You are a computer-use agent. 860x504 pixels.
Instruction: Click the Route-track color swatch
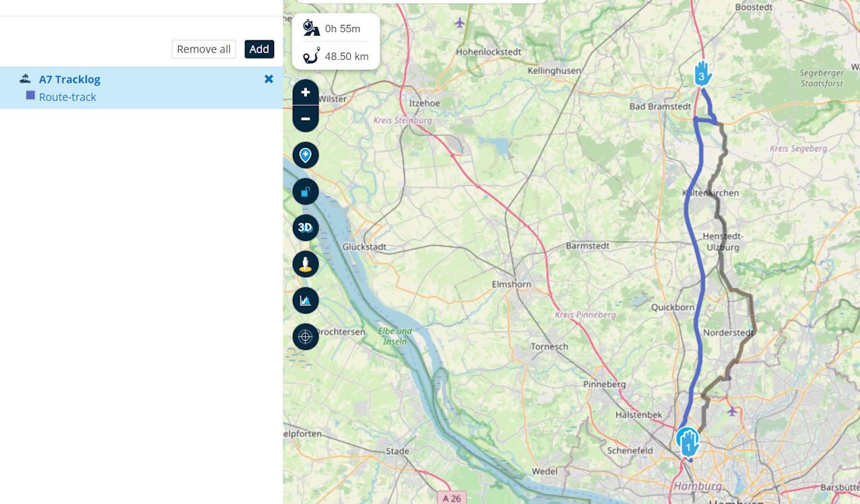click(x=30, y=96)
